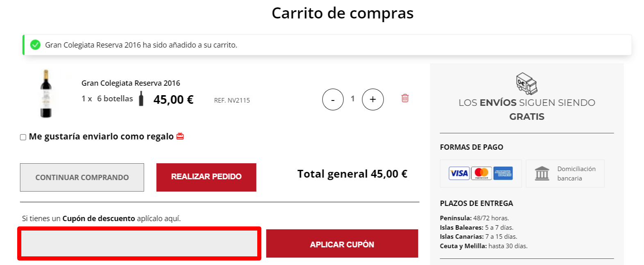644x265 pixels.
Task: Delete item with red trash icon
Action: point(405,98)
